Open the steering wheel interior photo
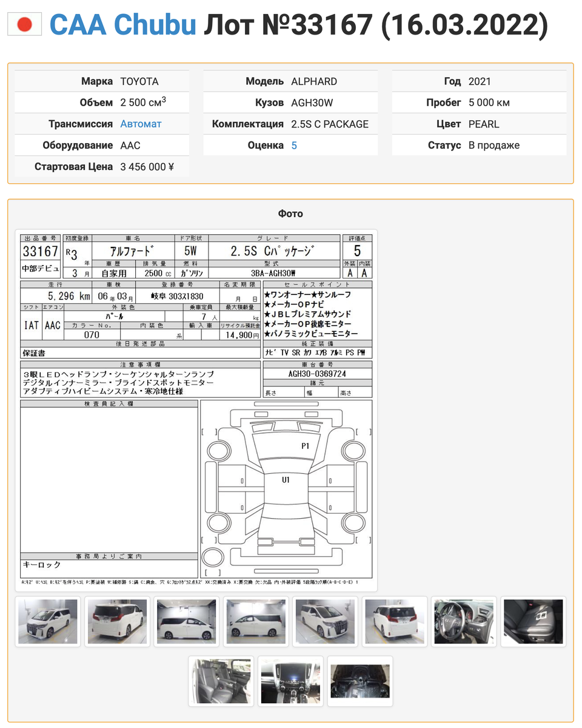582x728 pixels. 464,621
